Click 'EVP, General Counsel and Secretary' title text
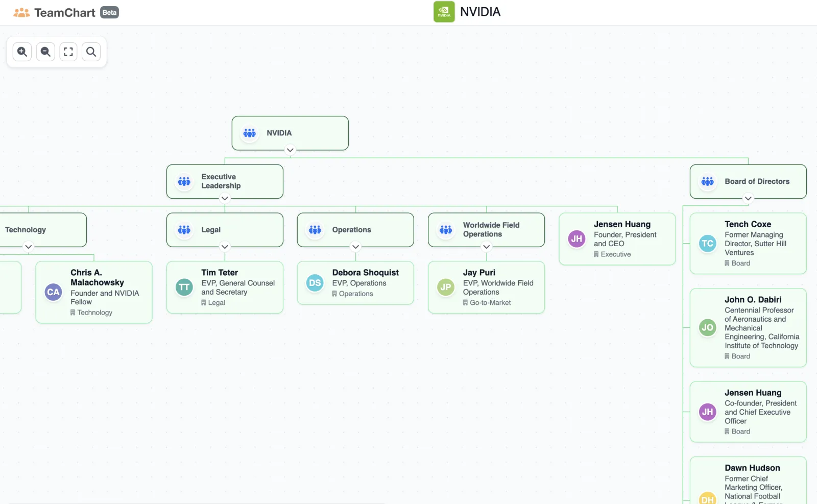The height and width of the screenshot is (504, 817). (x=238, y=287)
